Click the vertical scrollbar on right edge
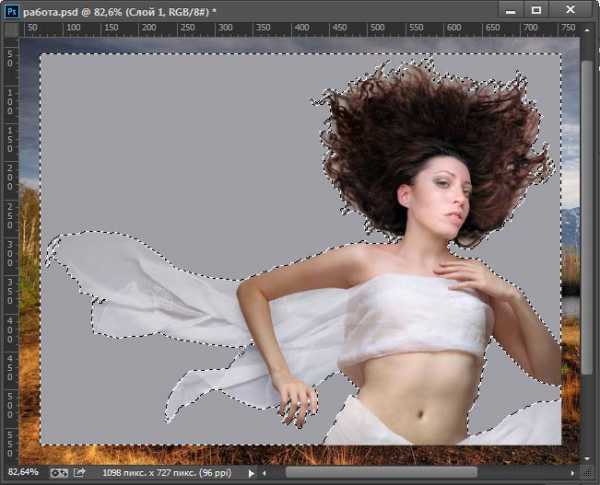The width and height of the screenshot is (600, 485). click(587, 250)
